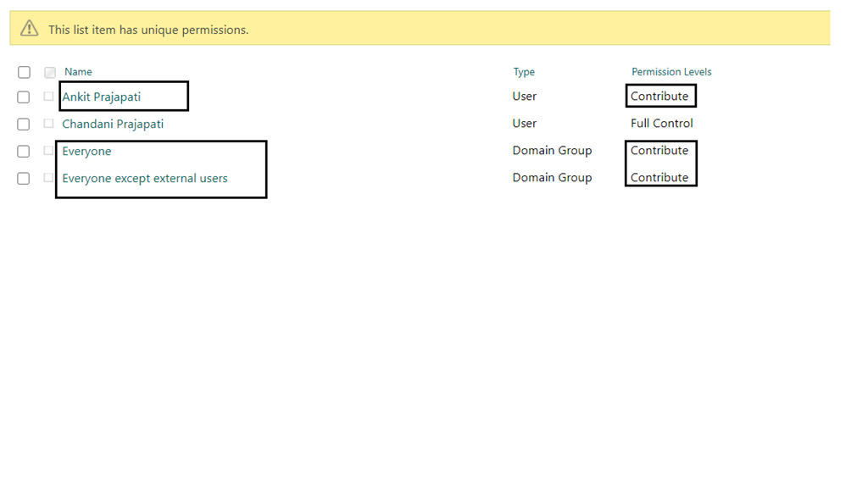Image resolution: width=868 pixels, height=488 pixels.
Task: Click the warning triangle icon in banner
Action: [x=30, y=28]
